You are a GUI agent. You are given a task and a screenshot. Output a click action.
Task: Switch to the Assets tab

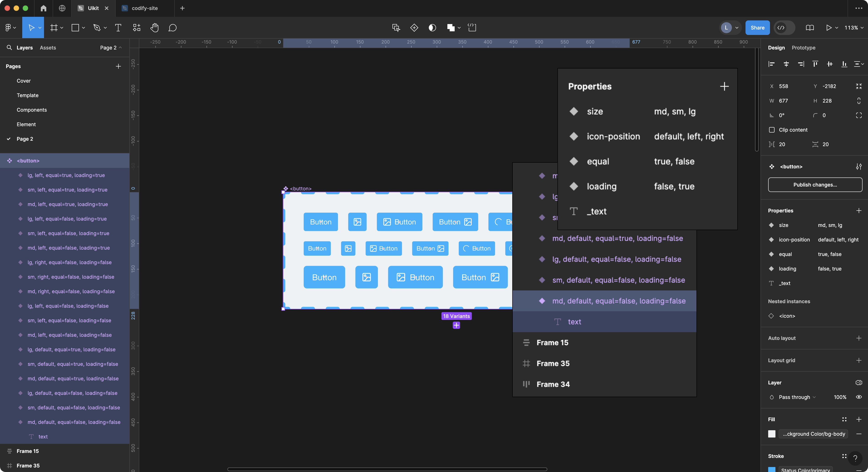[48, 47]
